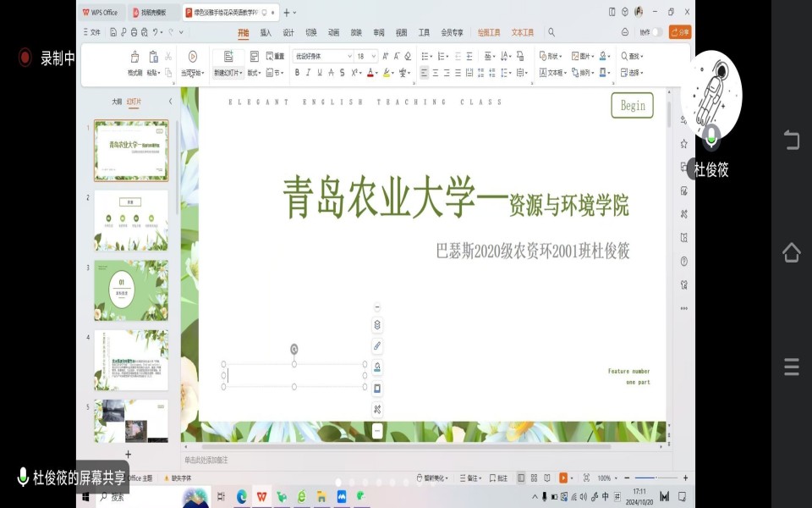Click the orange share (分享) button
Image resolution: width=812 pixels, height=508 pixels.
pyautogui.click(x=680, y=32)
